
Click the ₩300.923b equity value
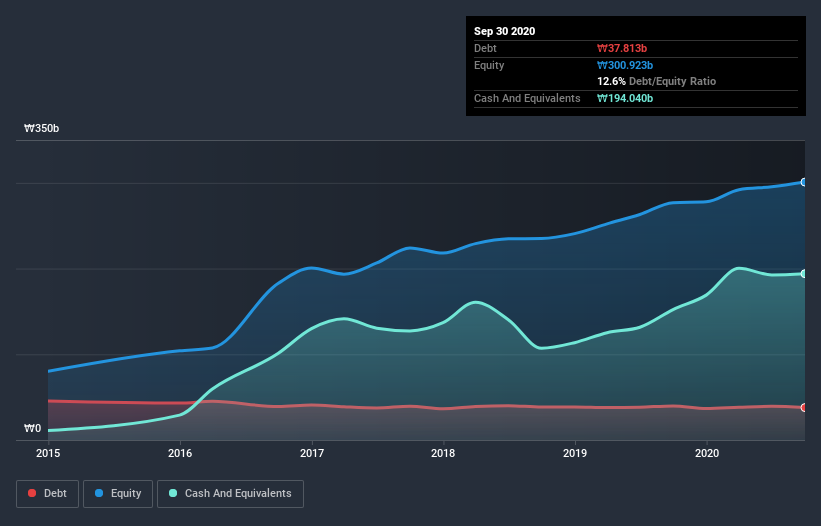[625, 65]
